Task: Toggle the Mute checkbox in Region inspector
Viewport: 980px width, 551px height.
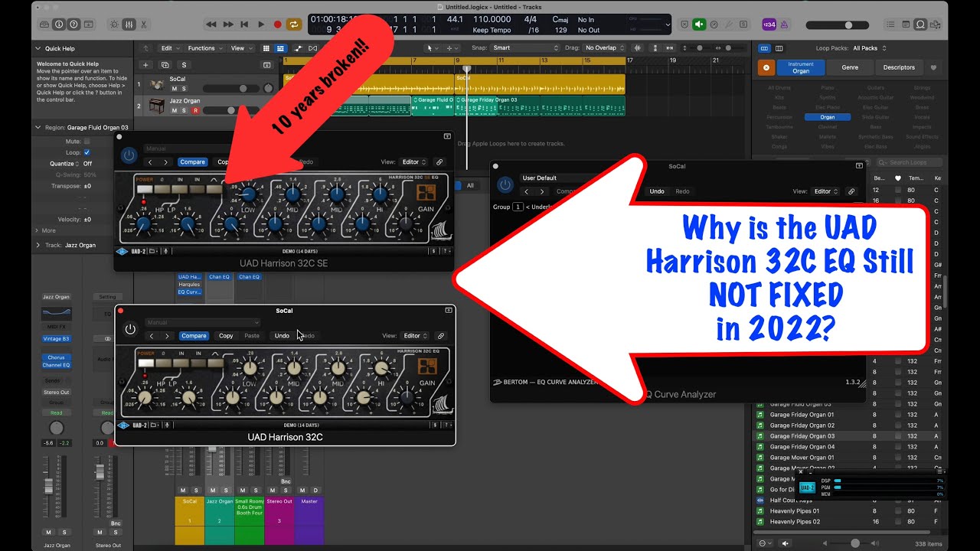Action: [87, 142]
